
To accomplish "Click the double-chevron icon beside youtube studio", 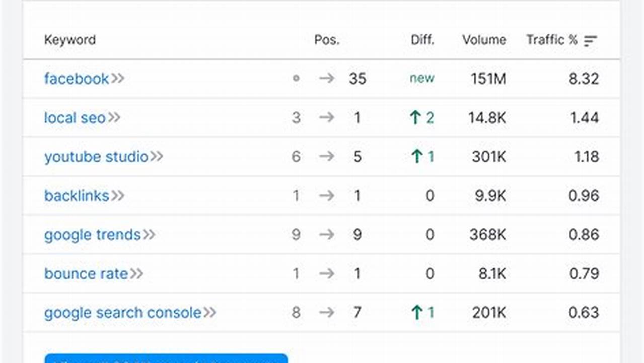I will click(x=157, y=157).
